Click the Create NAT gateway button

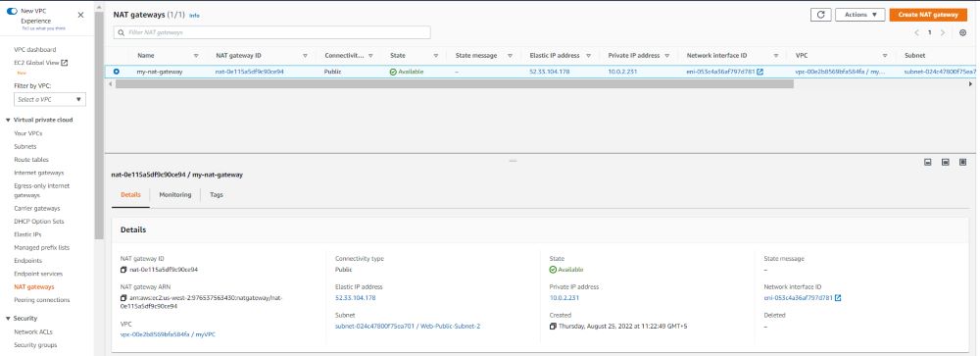click(x=928, y=15)
